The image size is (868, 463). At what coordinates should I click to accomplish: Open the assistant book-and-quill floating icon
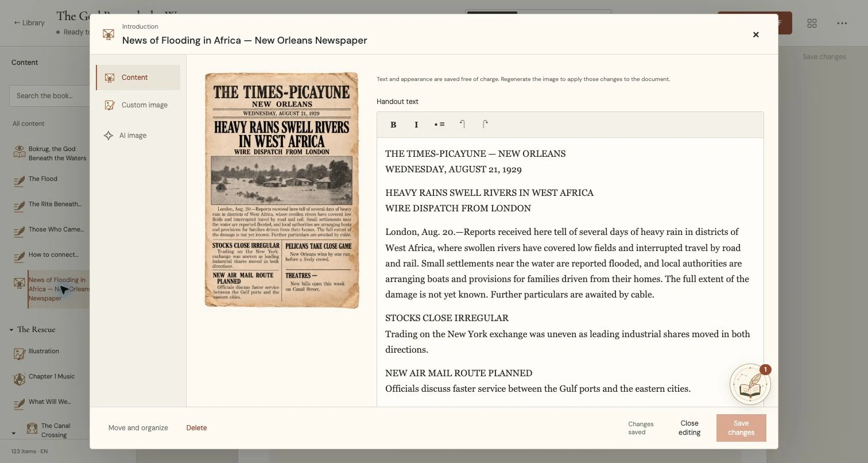[750, 385]
